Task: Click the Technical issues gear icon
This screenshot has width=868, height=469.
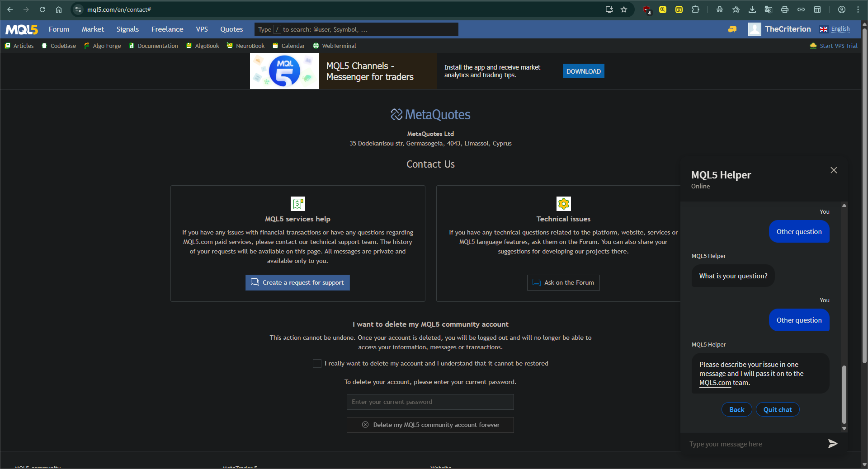Action: [563, 204]
